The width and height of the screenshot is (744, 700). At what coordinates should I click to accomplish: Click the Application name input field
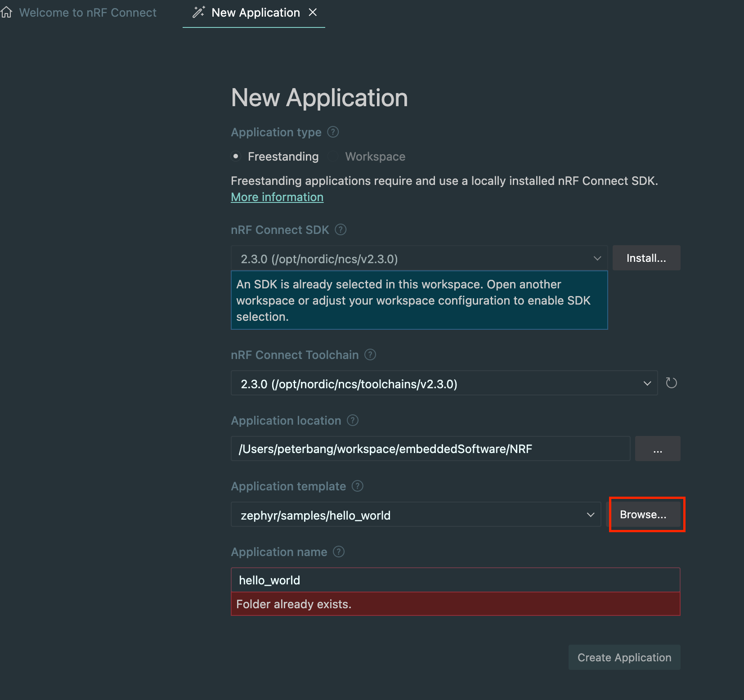tap(456, 580)
